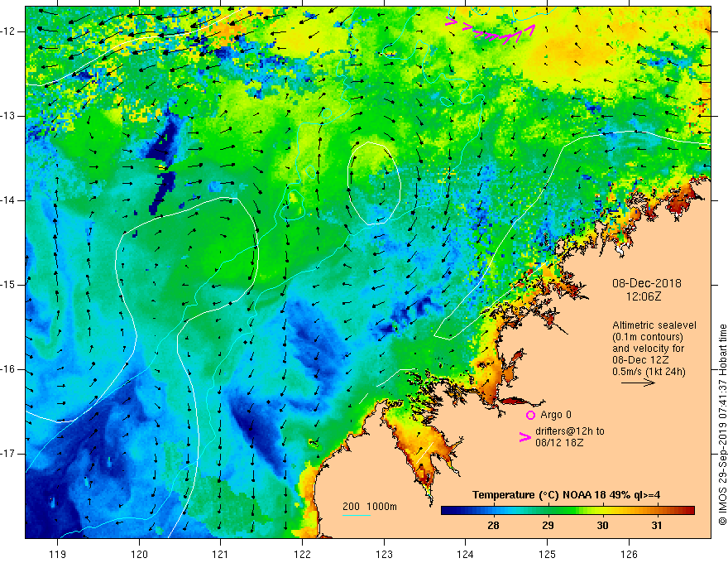Click the 'Argo 0' legend label
Viewport: 728px width, 563px height.
pos(556,415)
